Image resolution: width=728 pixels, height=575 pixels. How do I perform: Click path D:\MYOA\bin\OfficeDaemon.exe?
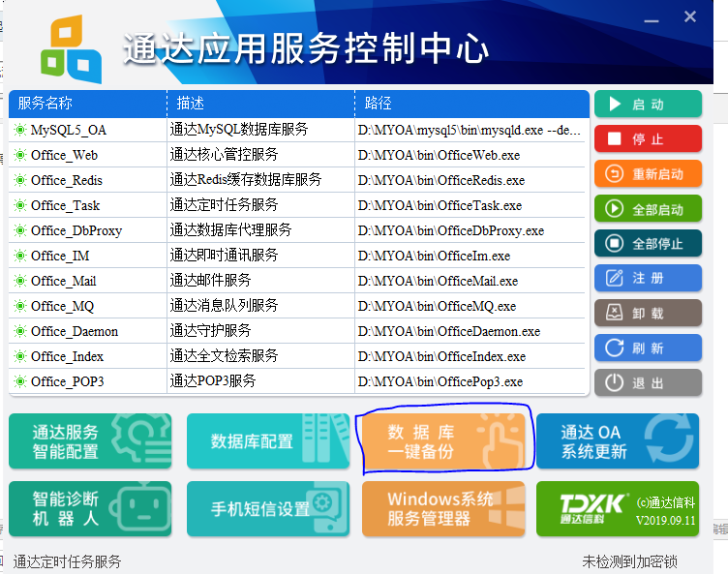(x=449, y=331)
